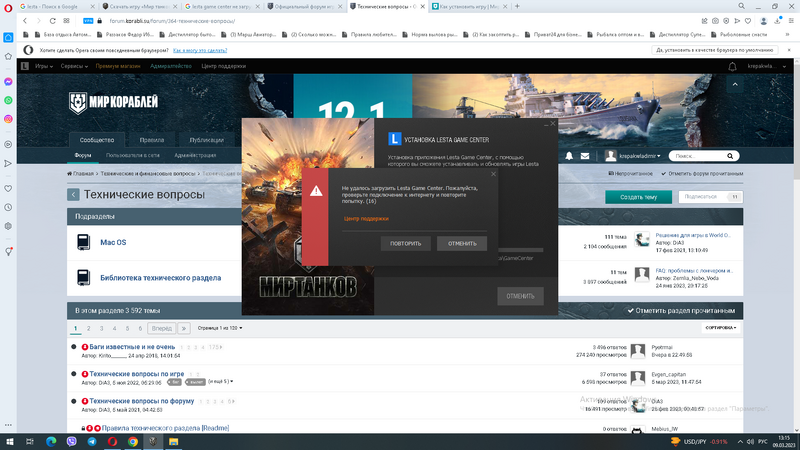The image size is (800, 450).
Task: Open the Пользователи в сети submenu
Action: point(133,155)
